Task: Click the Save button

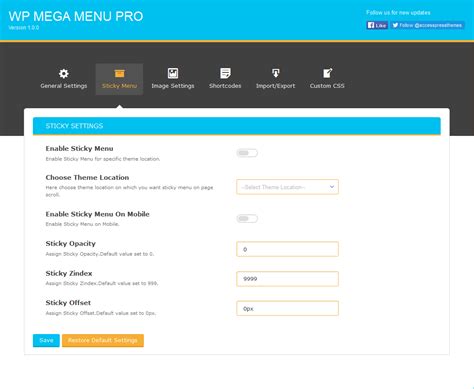Action: (46, 340)
